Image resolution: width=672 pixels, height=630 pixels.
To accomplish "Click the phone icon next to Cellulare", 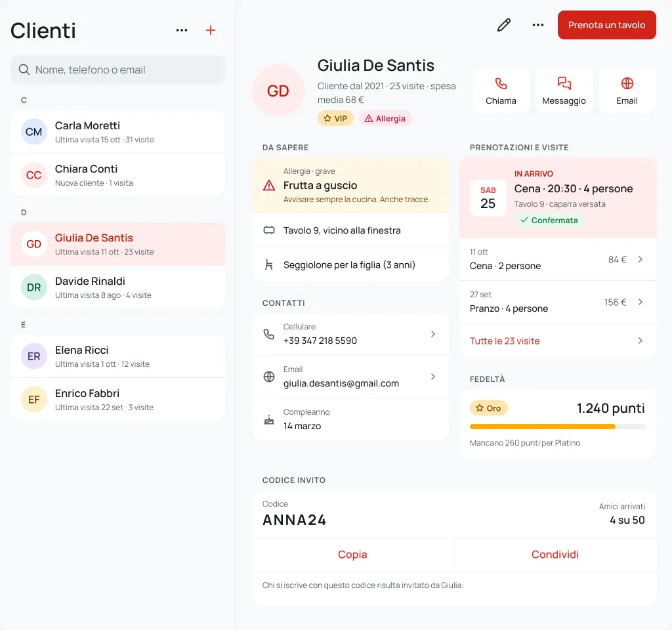I will pyautogui.click(x=269, y=334).
